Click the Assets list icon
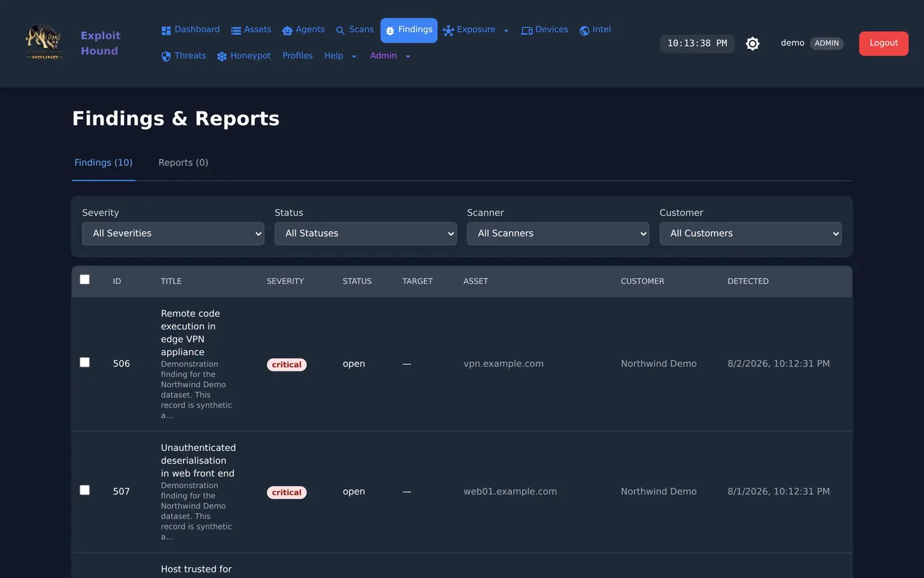Viewport: 924px width, 578px height. (x=236, y=31)
